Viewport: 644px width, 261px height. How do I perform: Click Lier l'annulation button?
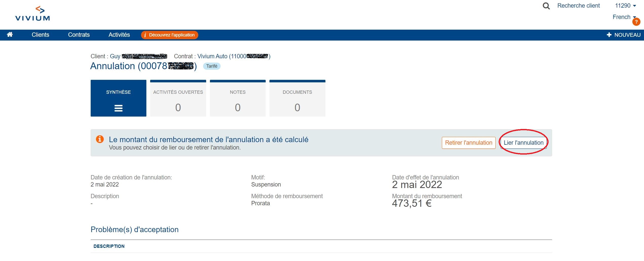tap(523, 143)
